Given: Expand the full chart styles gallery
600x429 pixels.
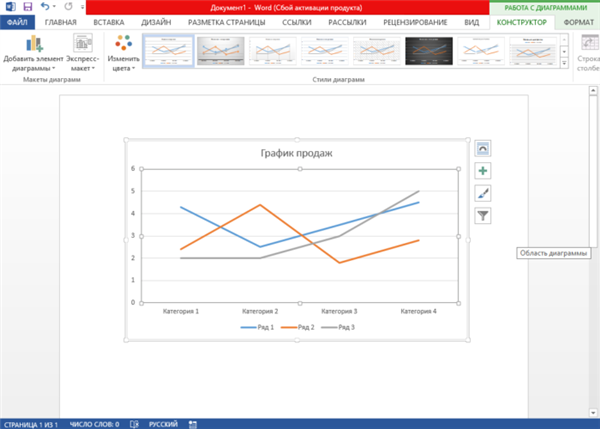Looking at the screenshot, I should tap(564, 63).
